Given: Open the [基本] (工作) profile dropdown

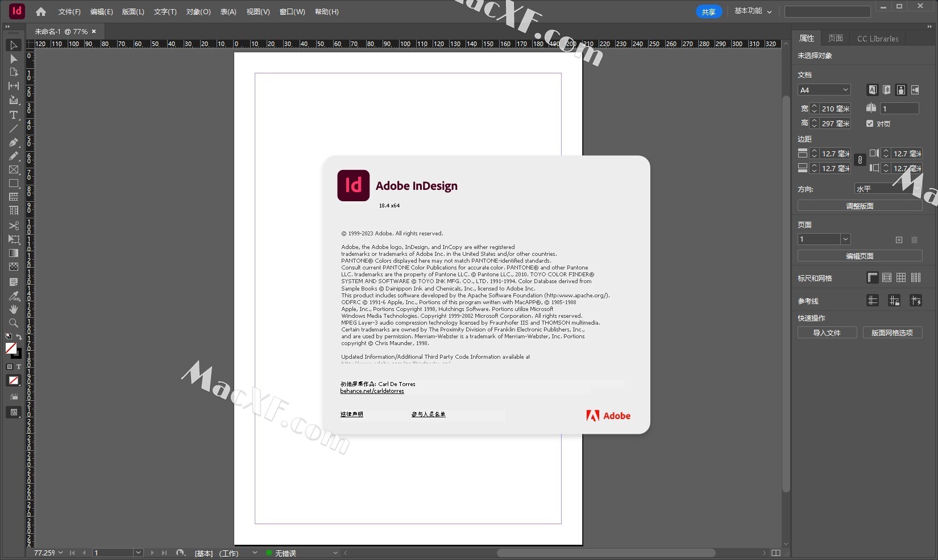Looking at the screenshot, I should (x=255, y=553).
